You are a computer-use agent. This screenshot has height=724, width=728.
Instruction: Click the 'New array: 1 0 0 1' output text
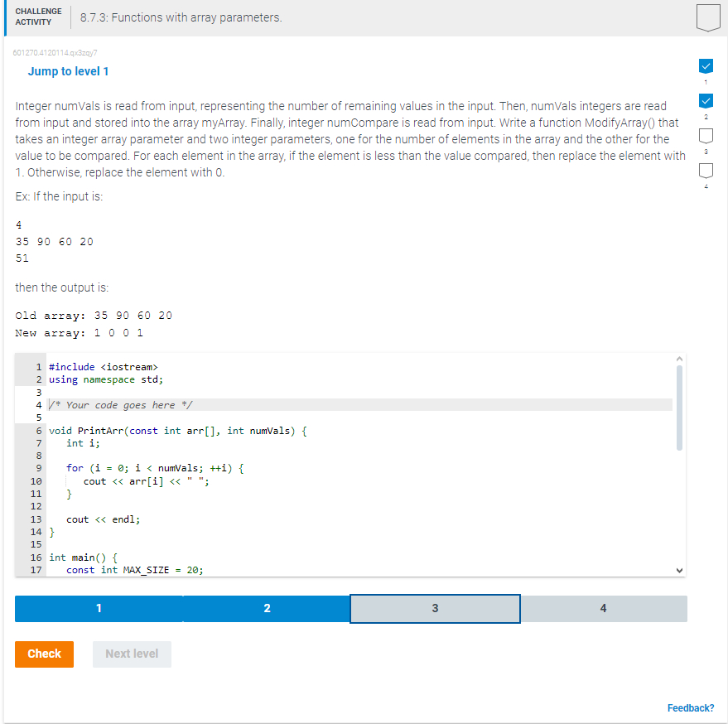pyautogui.click(x=79, y=333)
